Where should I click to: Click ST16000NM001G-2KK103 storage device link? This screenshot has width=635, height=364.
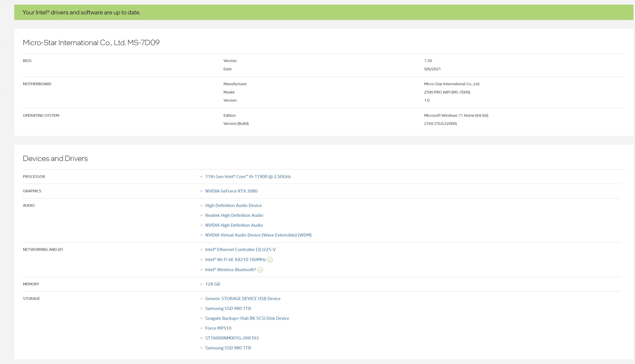232,338
